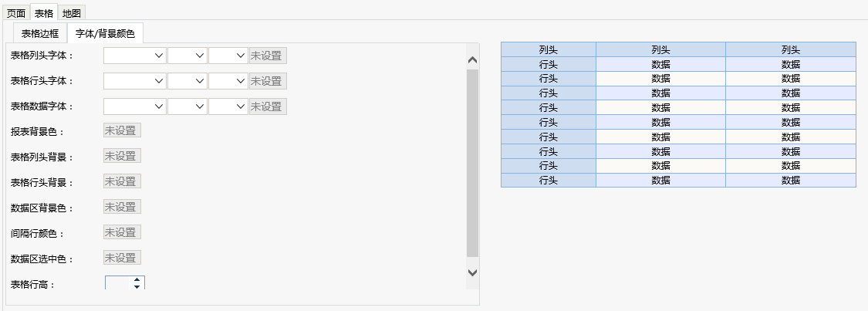Decrease the 表格行高 spinner value

137,286
